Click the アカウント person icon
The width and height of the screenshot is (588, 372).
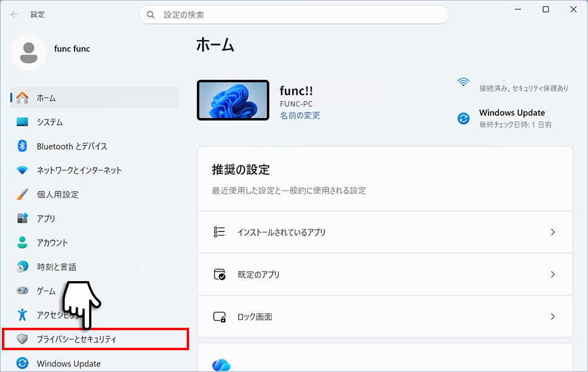[22, 242]
